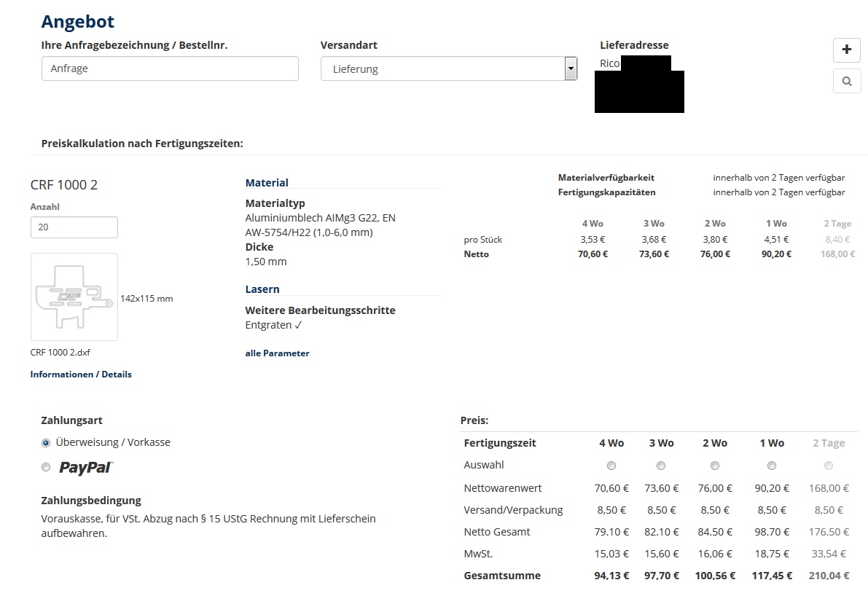Click the Anzahl quantity field showing 20
Screen dimensions: 868x596
[x=74, y=227]
